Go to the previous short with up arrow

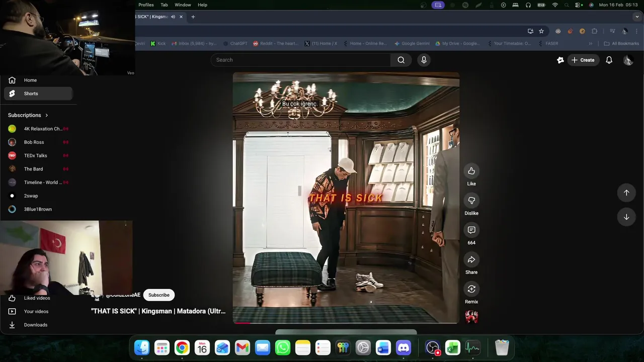pos(626,193)
